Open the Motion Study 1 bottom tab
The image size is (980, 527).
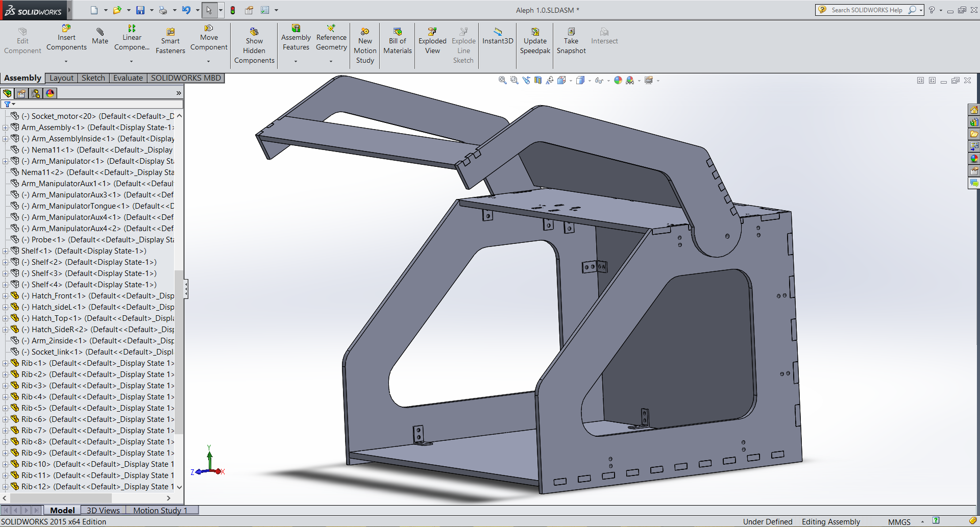[160, 510]
